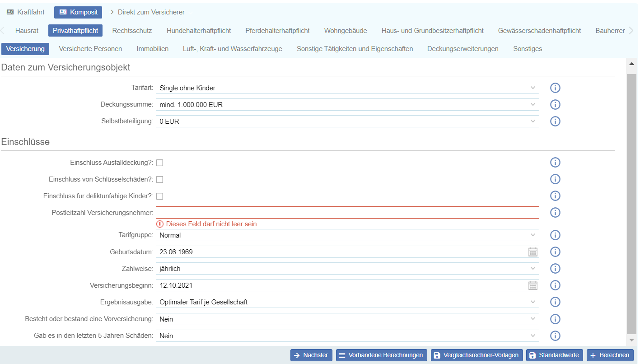Click info icon next to Tarifart
This screenshot has width=640, height=364.
click(555, 88)
